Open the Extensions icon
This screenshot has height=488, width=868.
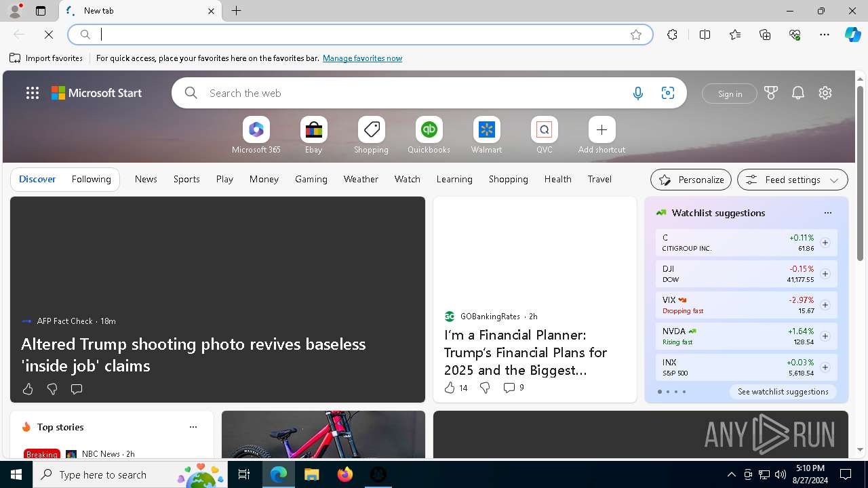click(672, 35)
